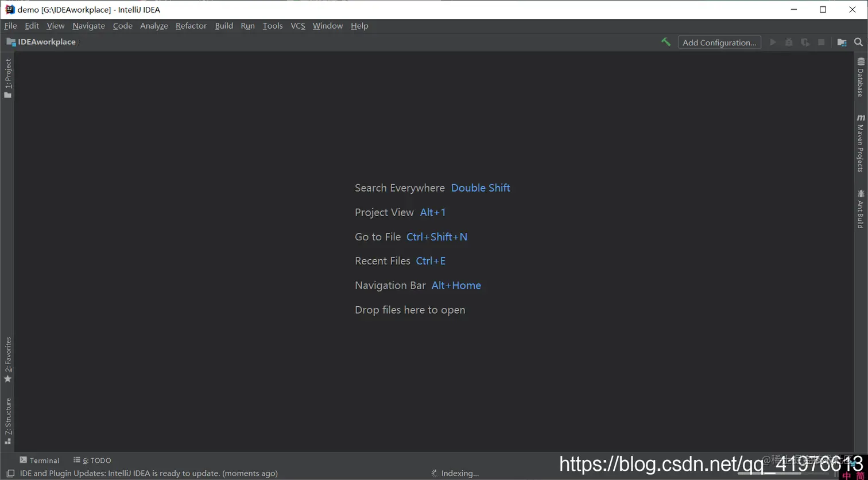Screen dimensions: 868x480
Task: Click the 'Ctrl+Shift+N' shortcut hint text
Action: pyautogui.click(x=437, y=237)
